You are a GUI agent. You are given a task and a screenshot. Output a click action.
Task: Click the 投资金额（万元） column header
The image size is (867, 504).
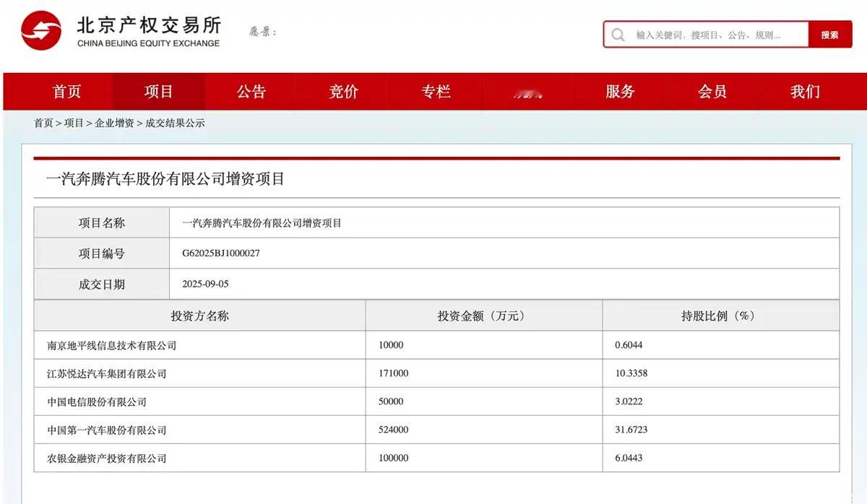484,316
